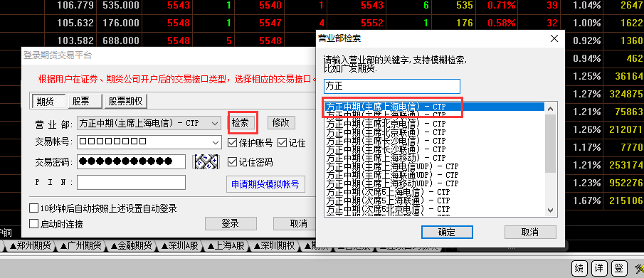Expand the 营业部 dropdown
Image resolution: width=644 pixels, height=278 pixels.
215,123
